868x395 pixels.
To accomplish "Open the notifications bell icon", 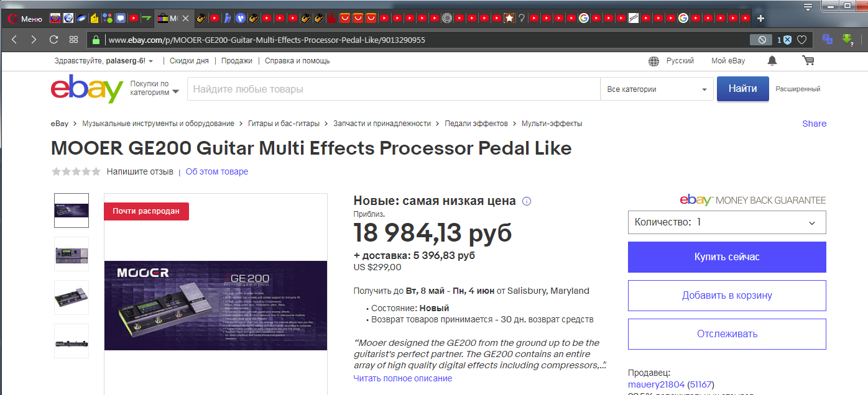I will (x=772, y=60).
